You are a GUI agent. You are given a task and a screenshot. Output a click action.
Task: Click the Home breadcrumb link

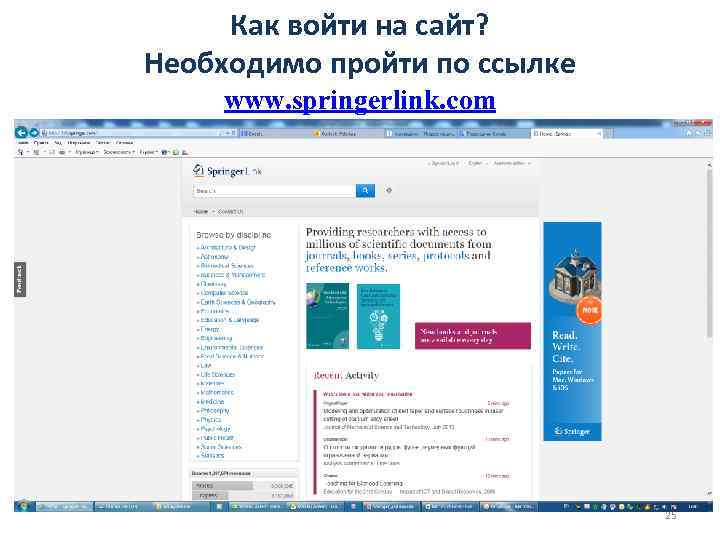coord(201,212)
